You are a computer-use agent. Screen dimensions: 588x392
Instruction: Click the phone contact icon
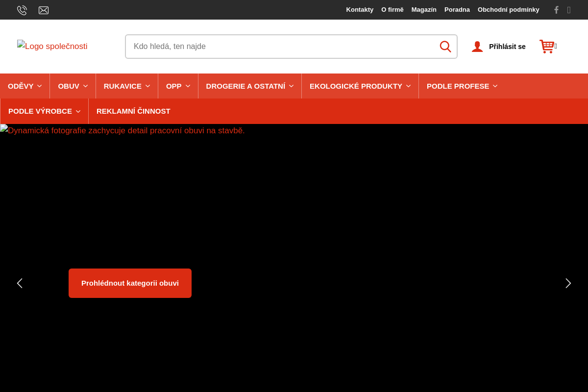pos(22,10)
